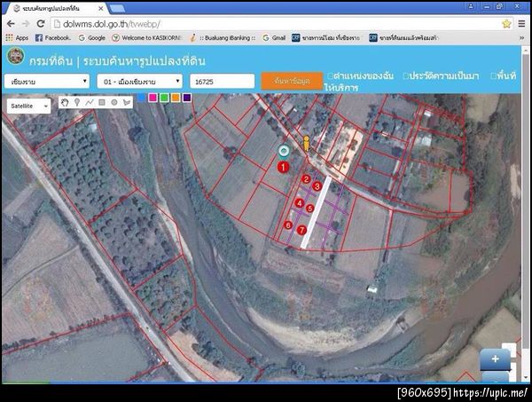Image resolution: width=532 pixels, height=402 pixels.
Task: Select the marker placement drawing tool
Action: click(77, 102)
